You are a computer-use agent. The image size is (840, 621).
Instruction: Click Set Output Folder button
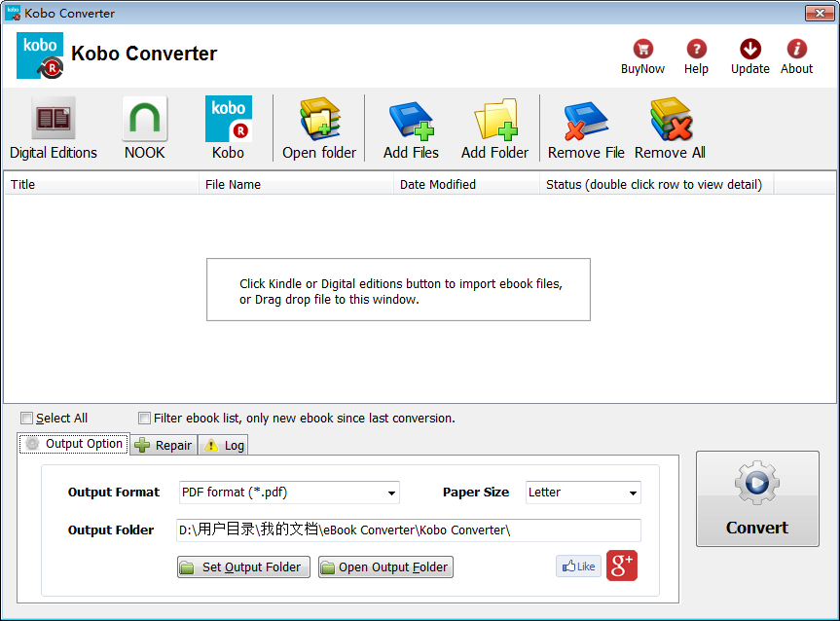(243, 566)
